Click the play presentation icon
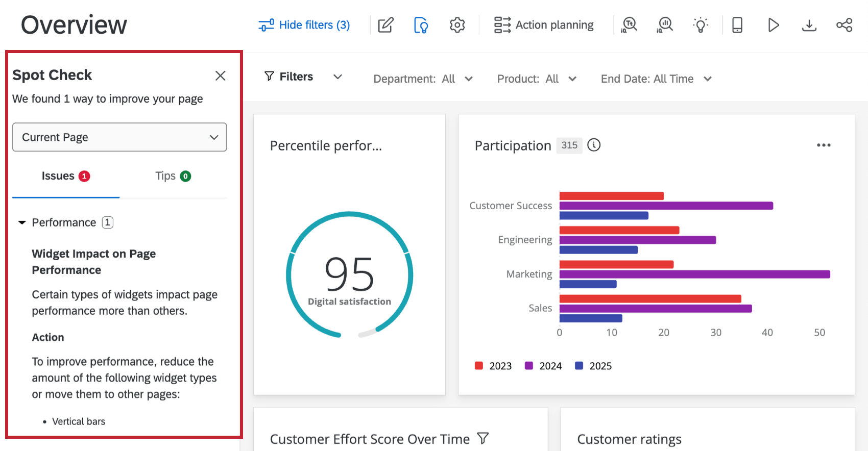 coord(773,25)
